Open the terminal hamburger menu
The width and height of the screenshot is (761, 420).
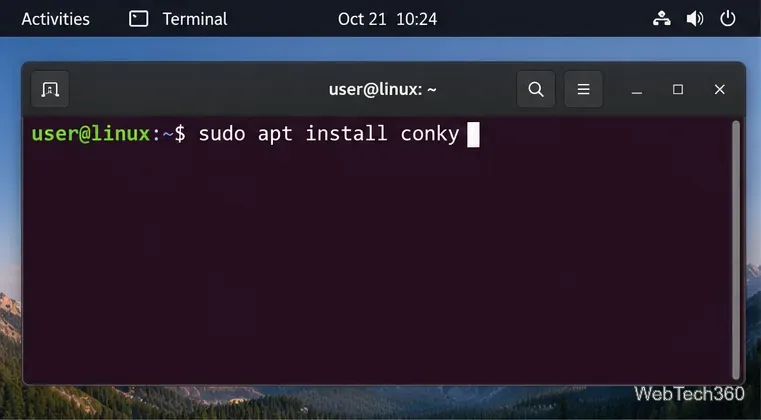pyautogui.click(x=583, y=89)
